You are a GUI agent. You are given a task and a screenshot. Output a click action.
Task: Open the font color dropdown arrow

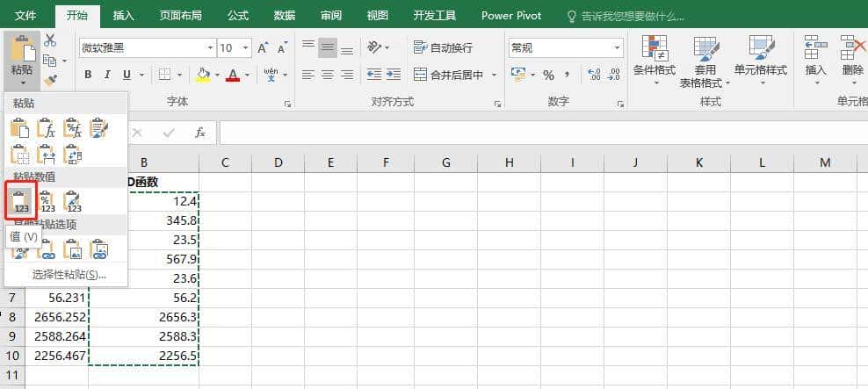tap(248, 75)
